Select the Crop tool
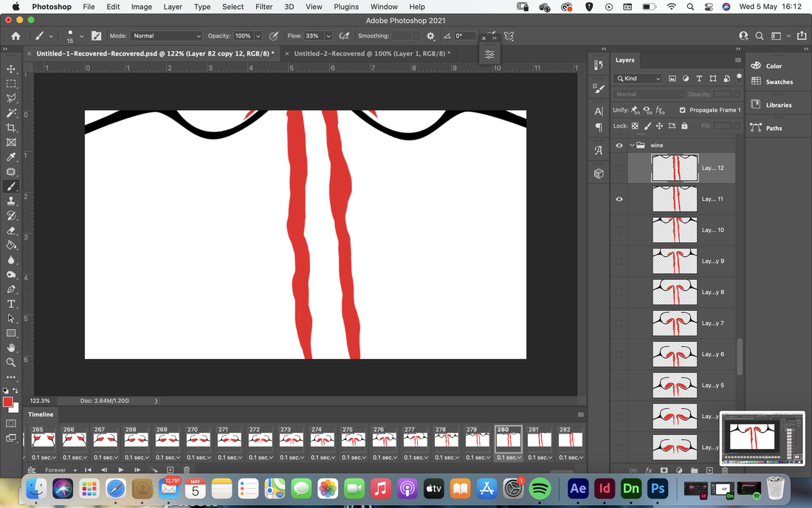812x508 pixels. [x=11, y=128]
